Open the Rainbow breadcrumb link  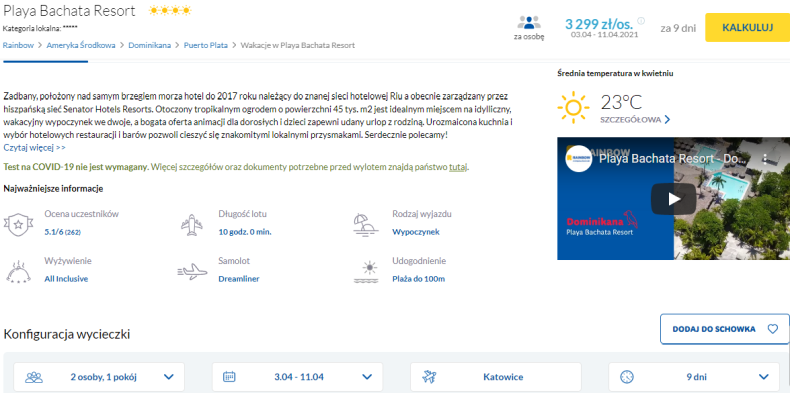[x=18, y=45]
